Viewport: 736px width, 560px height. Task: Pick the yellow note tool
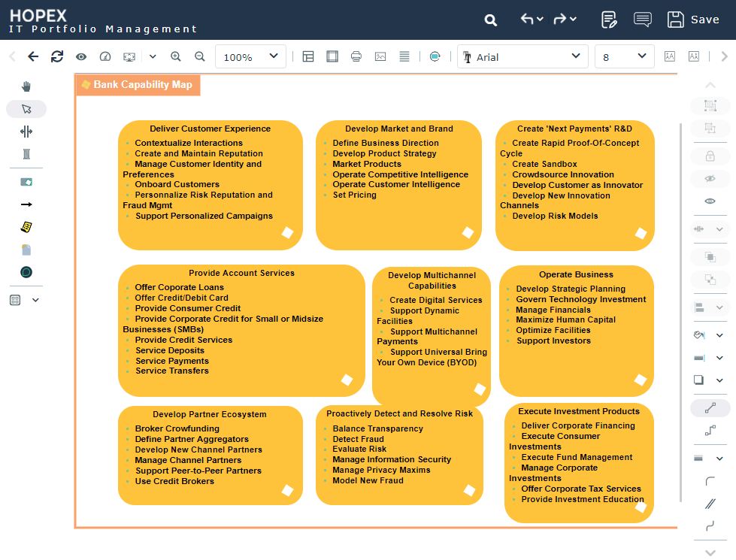(x=26, y=227)
